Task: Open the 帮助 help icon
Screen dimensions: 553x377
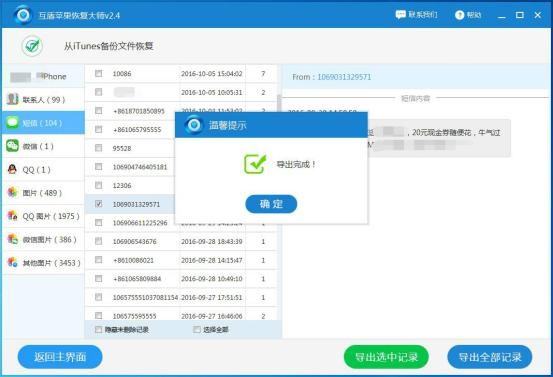Action: coord(459,15)
